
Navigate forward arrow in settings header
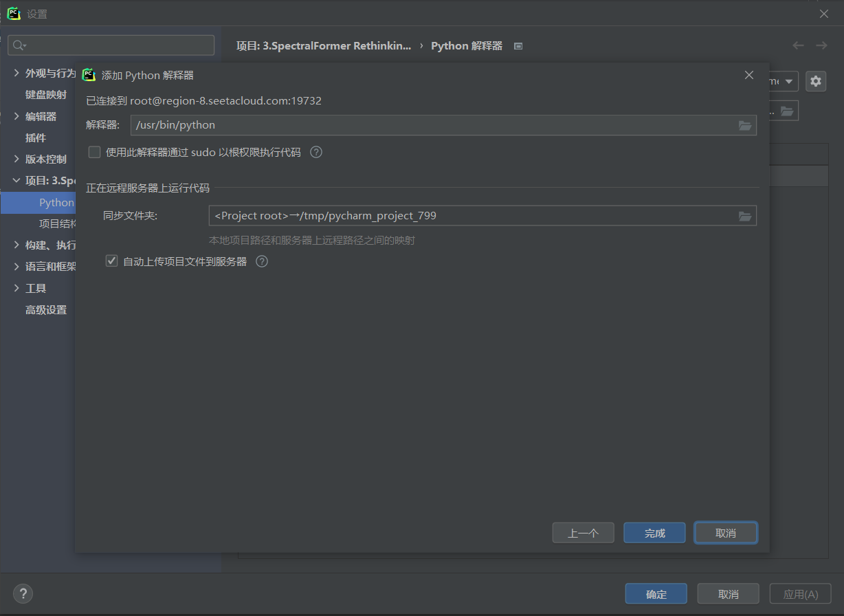[821, 45]
